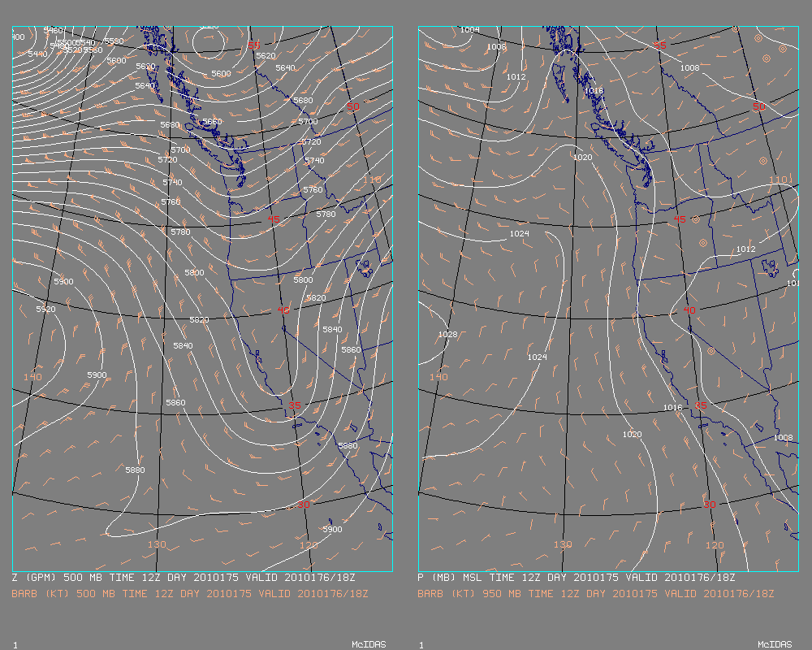Click red 30 latitude label in MSL panel
This screenshot has width=812, height=650.
[x=710, y=505]
